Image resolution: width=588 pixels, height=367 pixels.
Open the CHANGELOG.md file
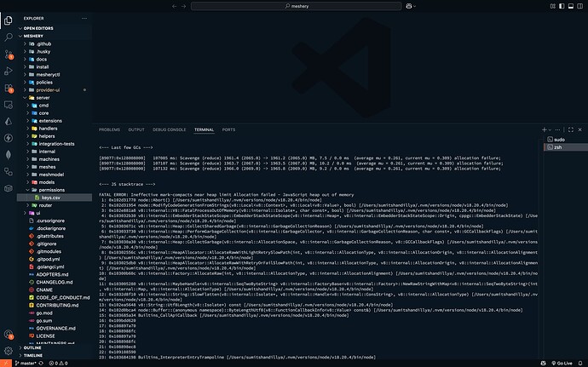pyautogui.click(x=55, y=282)
